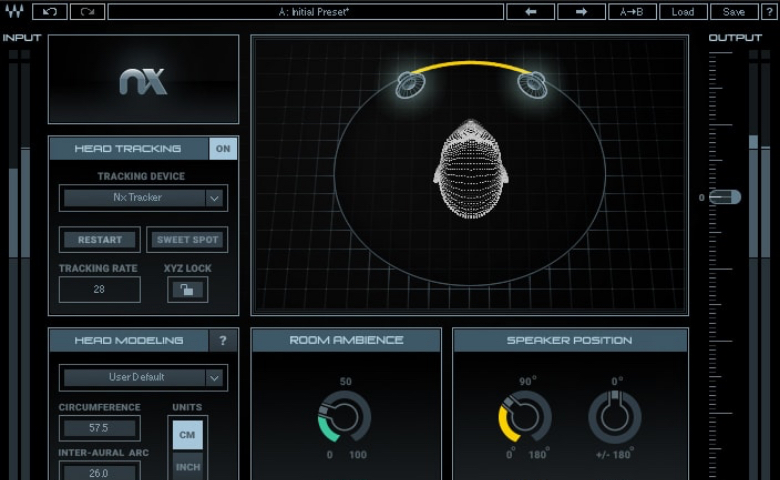Click the Tracking Rate value 28
780x480 pixels.
pos(99,289)
